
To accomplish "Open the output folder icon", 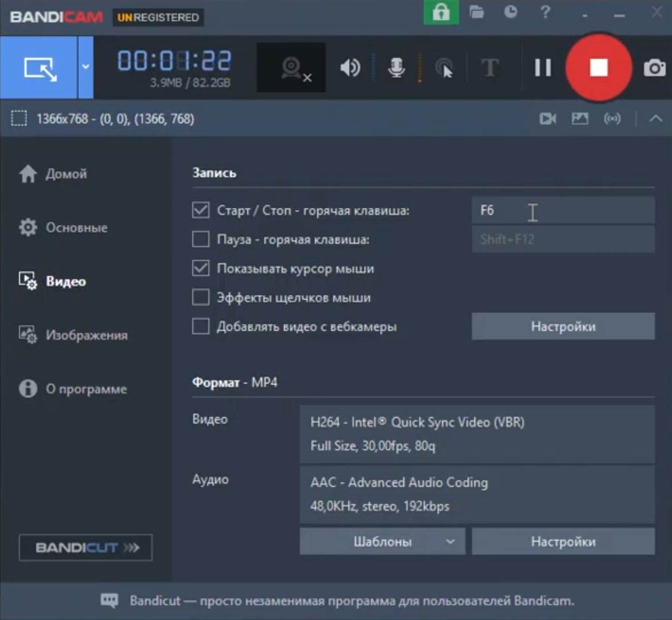I will (x=476, y=12).
